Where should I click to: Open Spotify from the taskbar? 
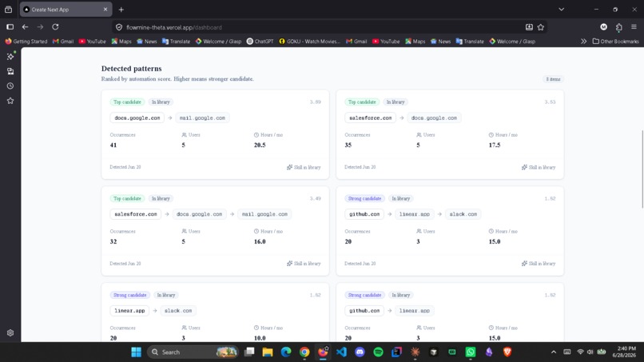pos(378,352)
